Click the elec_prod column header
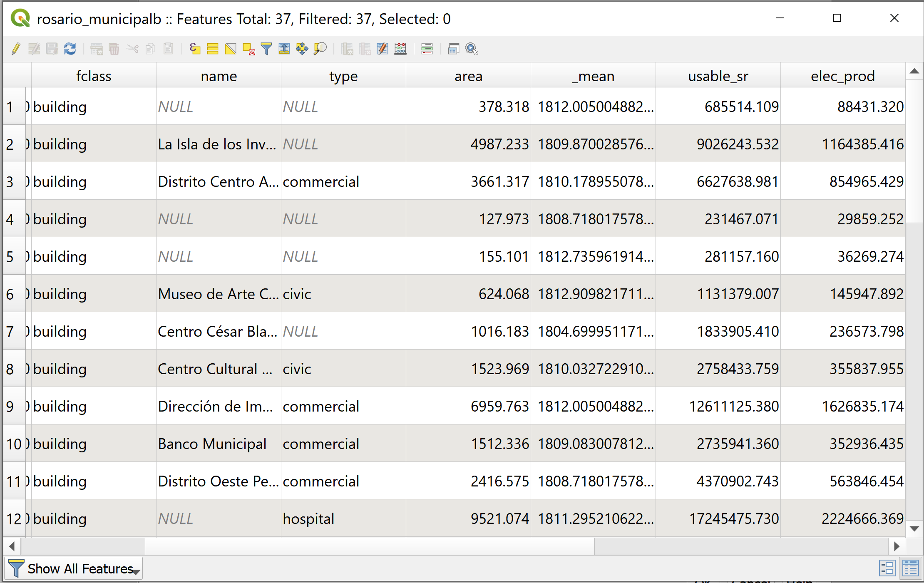 (x=843, y=76)
